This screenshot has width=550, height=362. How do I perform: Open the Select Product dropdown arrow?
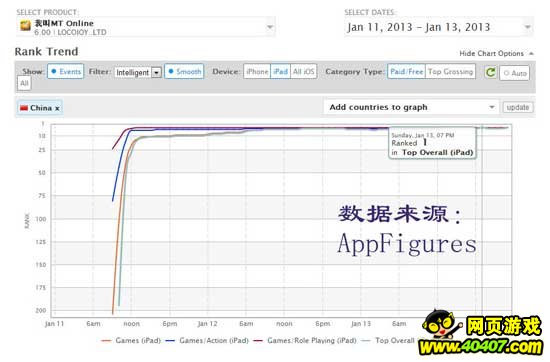click(x=270, y=27)
